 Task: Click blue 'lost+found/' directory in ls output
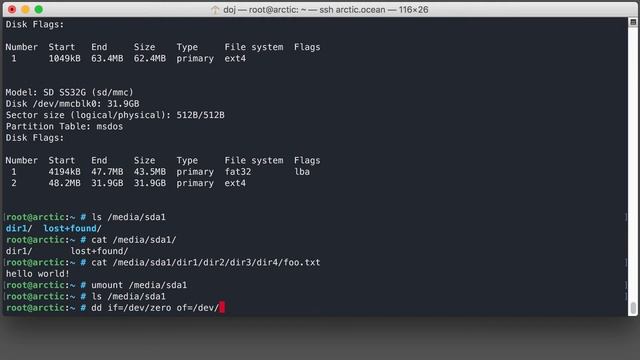[73, 229]
